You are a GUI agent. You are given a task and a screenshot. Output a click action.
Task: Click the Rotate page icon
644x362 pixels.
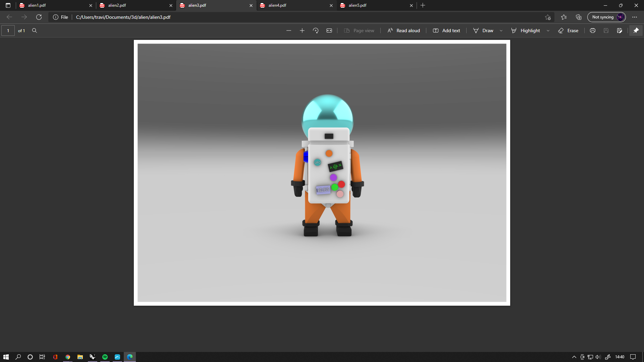tap(316, 31)
